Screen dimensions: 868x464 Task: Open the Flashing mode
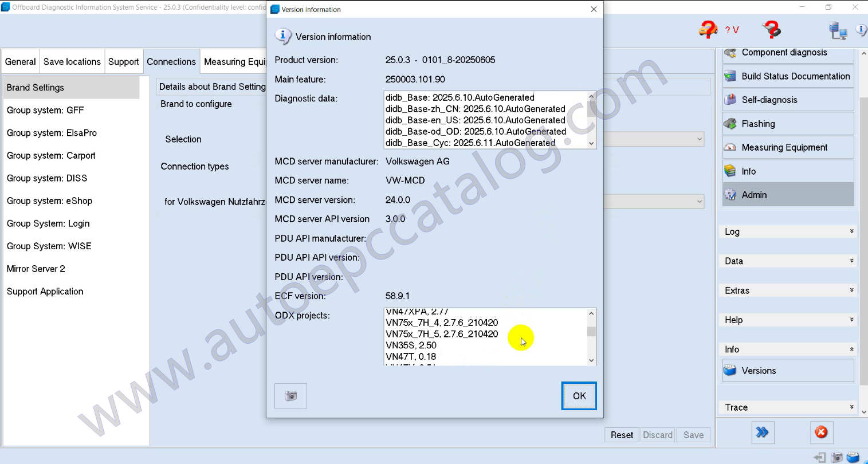(x=788, y=124)
